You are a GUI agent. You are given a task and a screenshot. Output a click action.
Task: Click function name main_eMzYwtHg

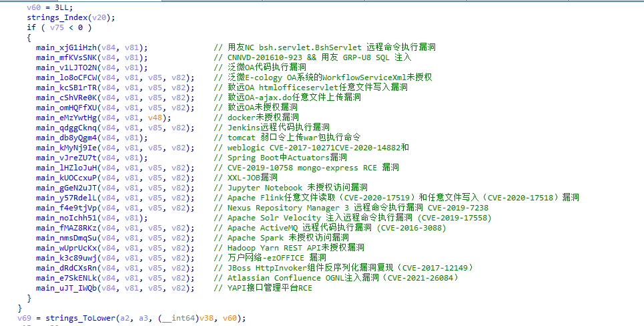67,118
